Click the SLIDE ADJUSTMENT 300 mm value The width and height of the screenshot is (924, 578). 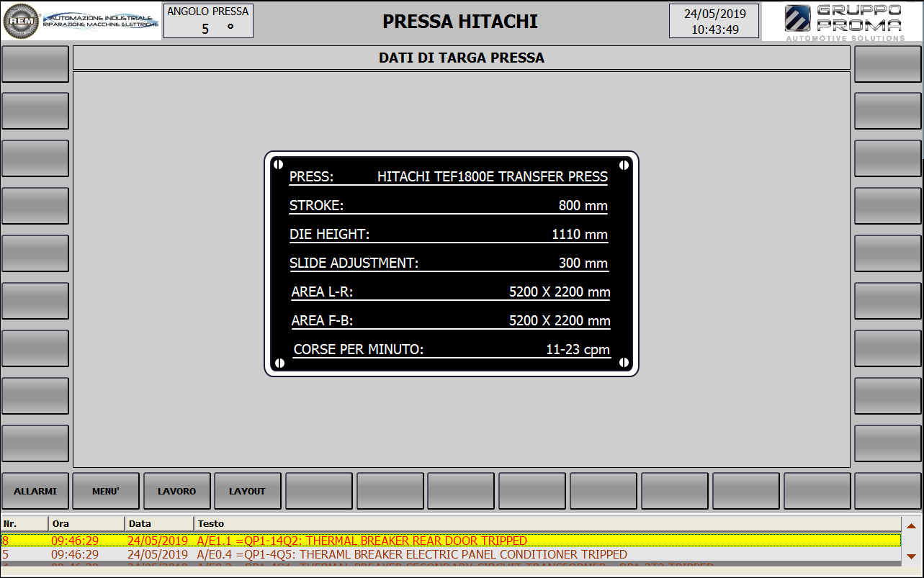click(583, 263)
